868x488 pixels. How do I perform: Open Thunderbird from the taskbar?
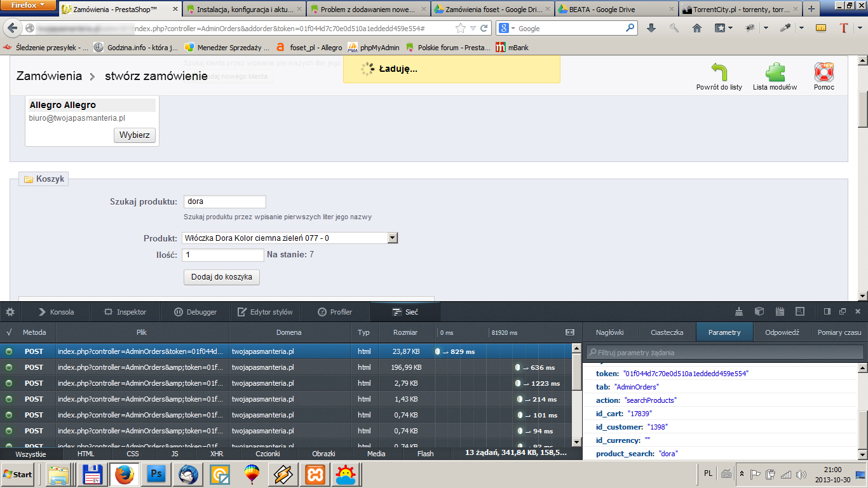point(189,475)
